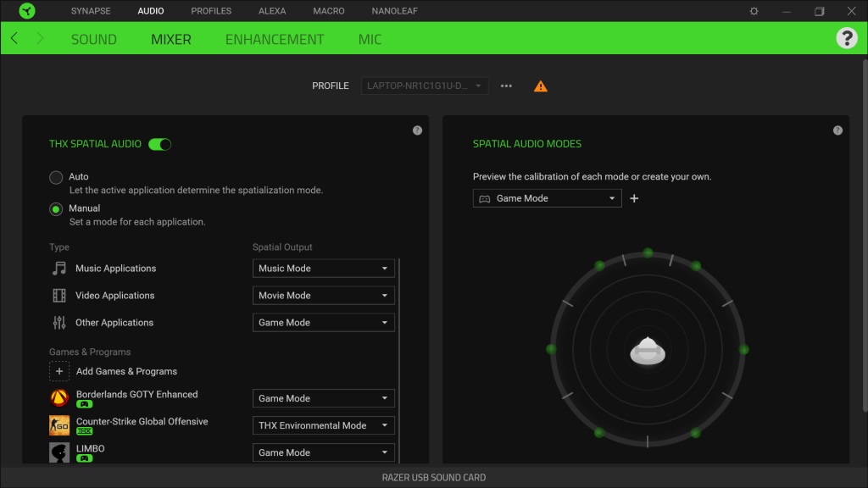Toggle THX Spatial Audio switch

pyautogui.click(x=160, y=144)
